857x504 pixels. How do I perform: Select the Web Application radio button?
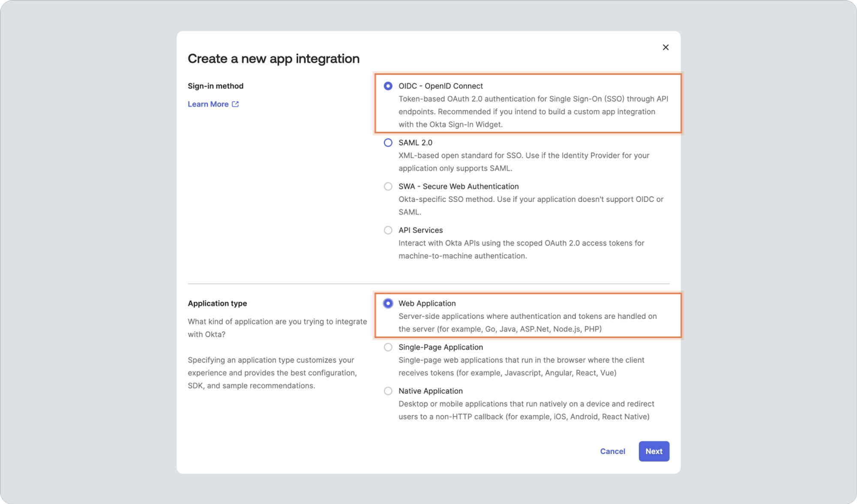click(x=388, y=303)
